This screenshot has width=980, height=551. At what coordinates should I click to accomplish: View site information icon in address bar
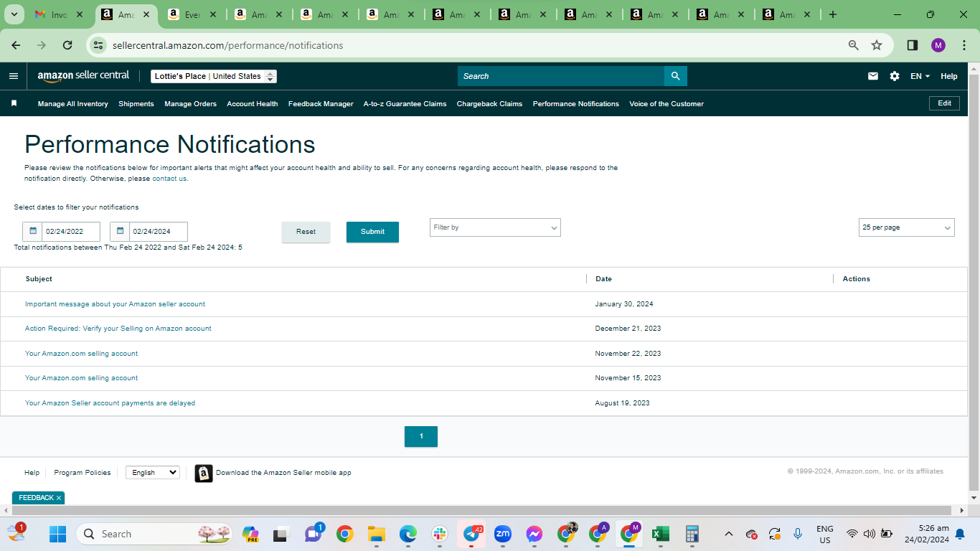pyautogui.click(x=99, y=45)
